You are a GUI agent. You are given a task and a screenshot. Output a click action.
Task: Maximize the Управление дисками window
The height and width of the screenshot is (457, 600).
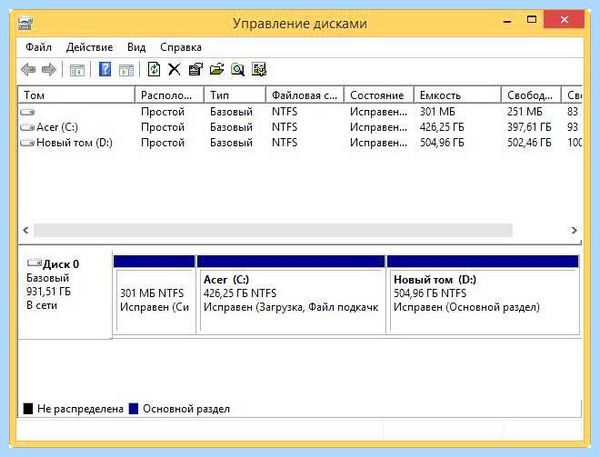click(532, 20)
